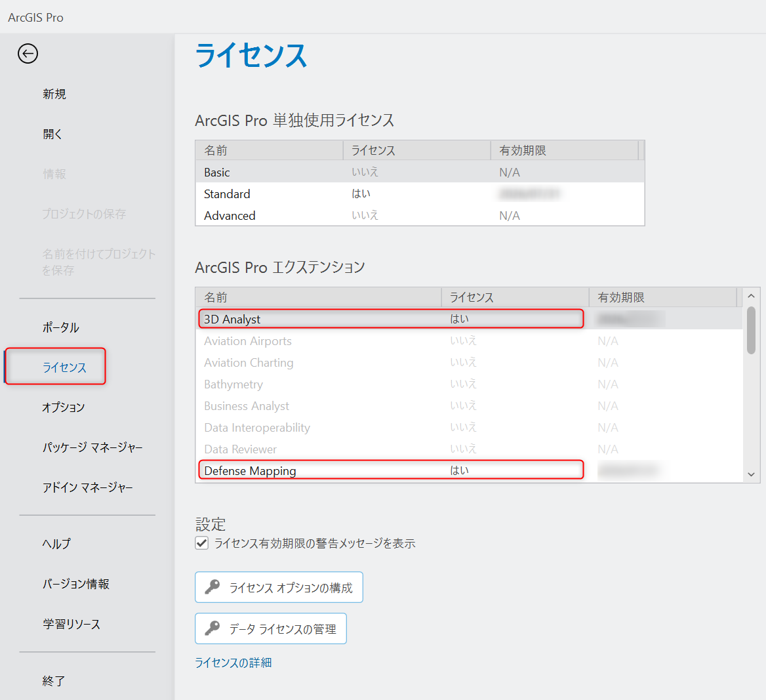Open the 開く menu item

(52, 134)
